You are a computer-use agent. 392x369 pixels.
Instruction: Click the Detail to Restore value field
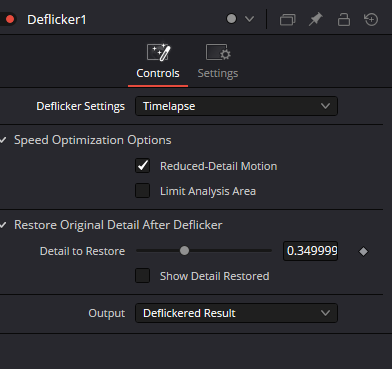310,251
